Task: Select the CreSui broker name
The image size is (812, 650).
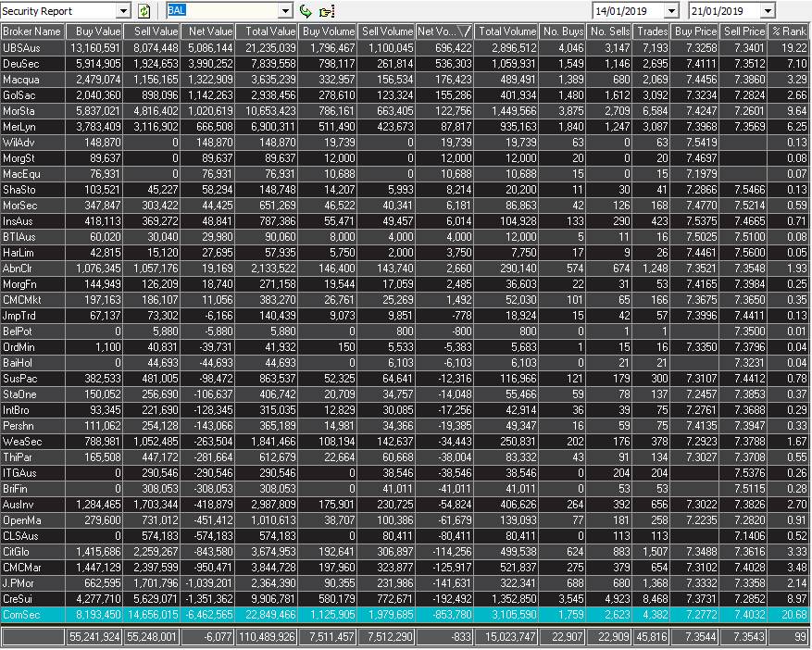Action: [18, 599]
